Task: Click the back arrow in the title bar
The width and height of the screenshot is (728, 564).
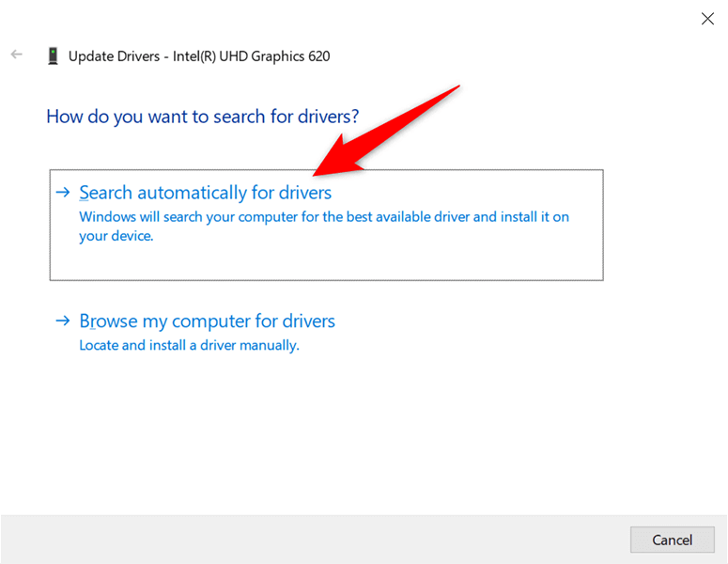Action: (x=16, y=55)
